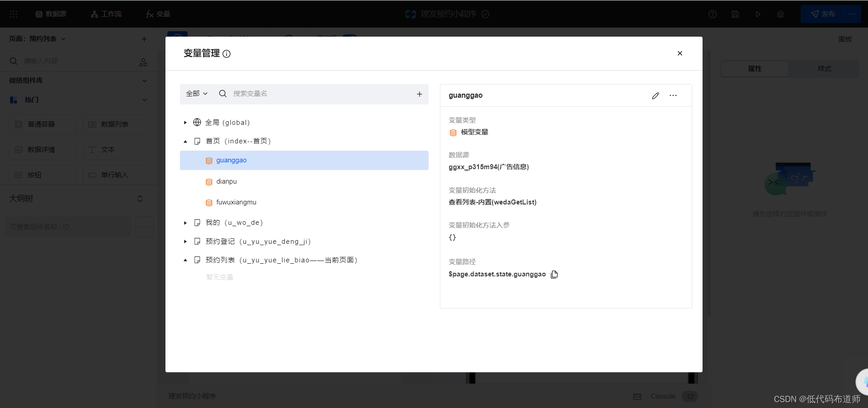Click the 查看列表-内置(wedaGetList) text
868x408 pixels.
click(x=492, y=202)
